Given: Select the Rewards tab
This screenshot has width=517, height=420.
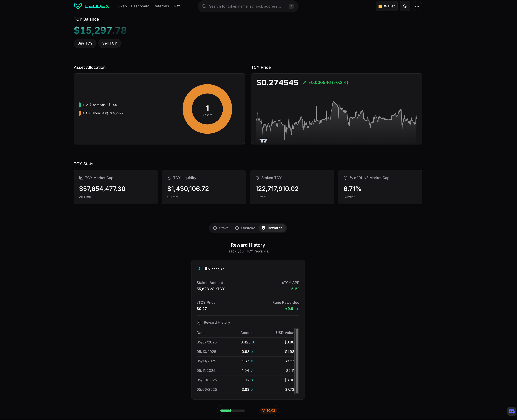Looking at the screenshot, I should 272,228.
